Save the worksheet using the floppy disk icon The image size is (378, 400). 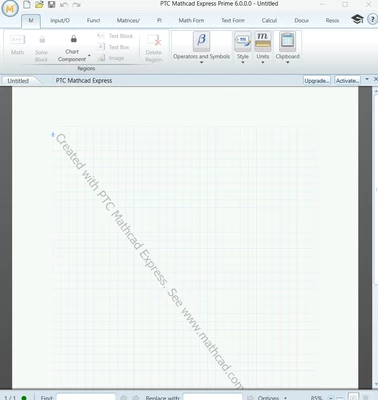[51, 4]
